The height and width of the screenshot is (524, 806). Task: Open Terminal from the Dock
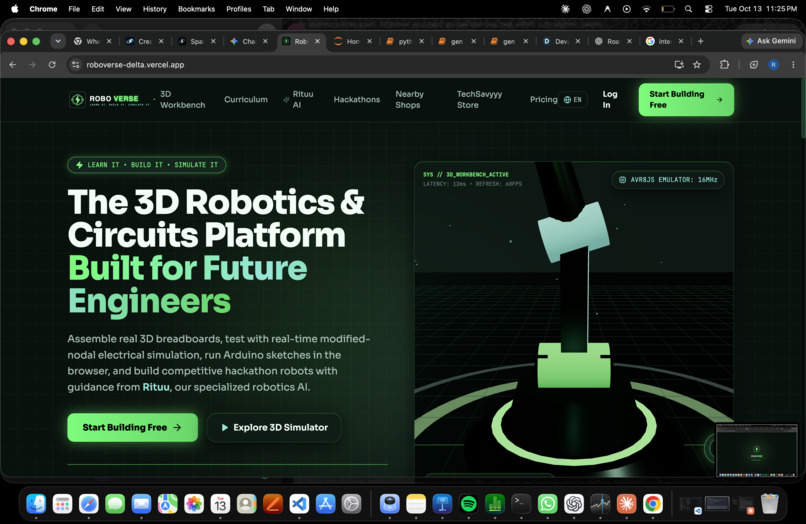click(x=521, y=504)
